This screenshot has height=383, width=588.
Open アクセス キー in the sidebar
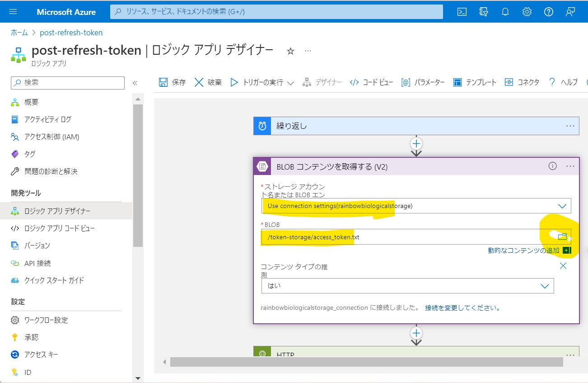pyautogui.click(x=41, y=355)
